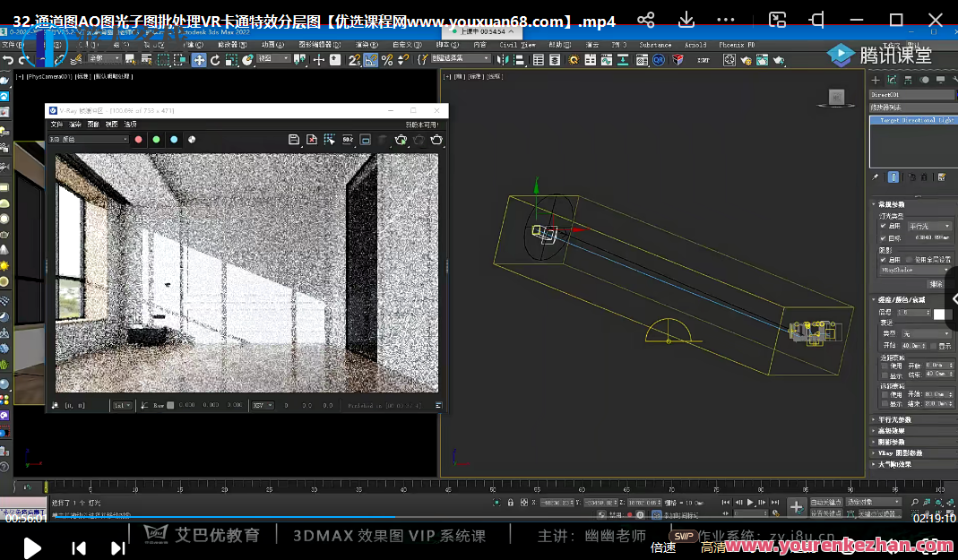Save the render from the V-Ray frame buffer
This screenshot has width=958, height=560.
click(x=294, y=139)
